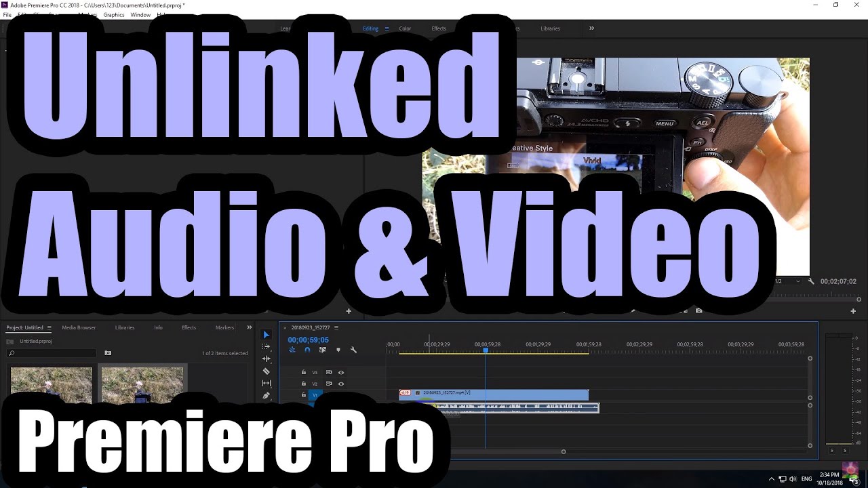The width and height of the screenshot is (868, 488).
Task: Open program monitor button editor plus
Action: point(853,311)
